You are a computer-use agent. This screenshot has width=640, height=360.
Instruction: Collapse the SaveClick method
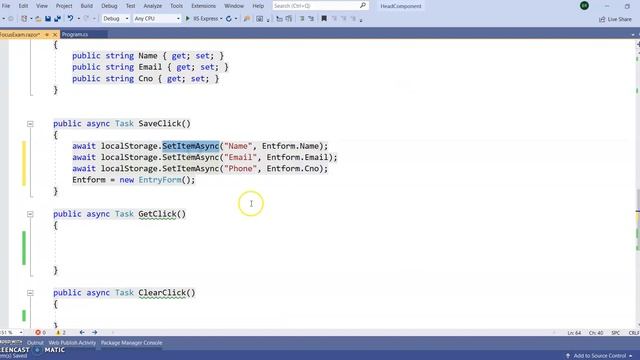click(x=30, y=124)
